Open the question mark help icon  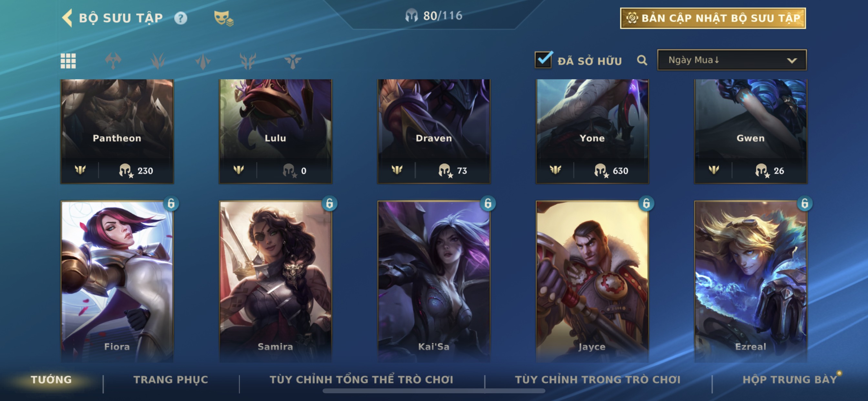pos(181,18)
